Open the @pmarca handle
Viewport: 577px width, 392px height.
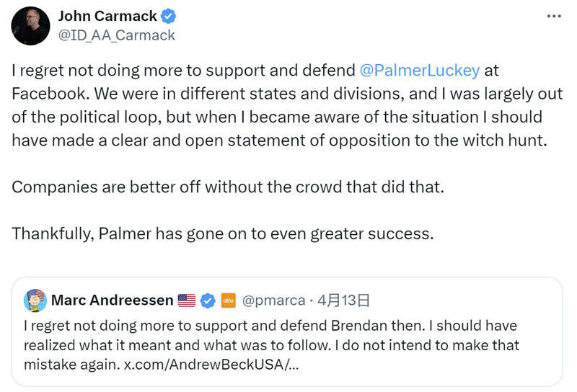coord(273,300)
